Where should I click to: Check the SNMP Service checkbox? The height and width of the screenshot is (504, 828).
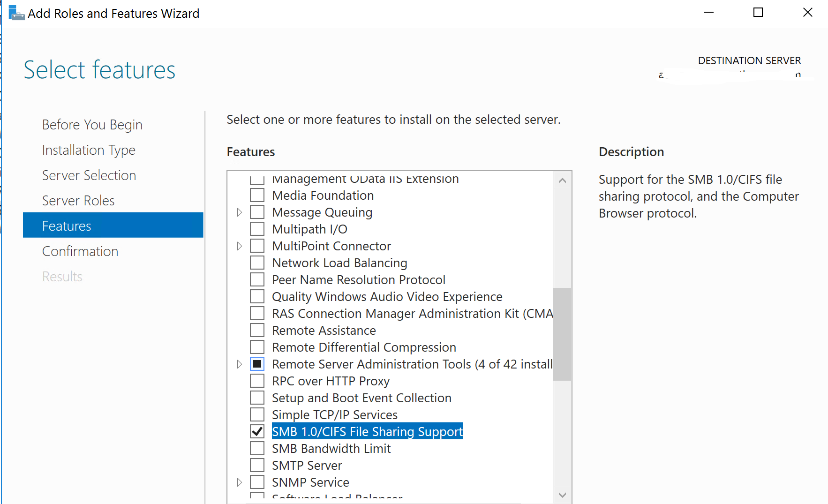click(257, 482)
